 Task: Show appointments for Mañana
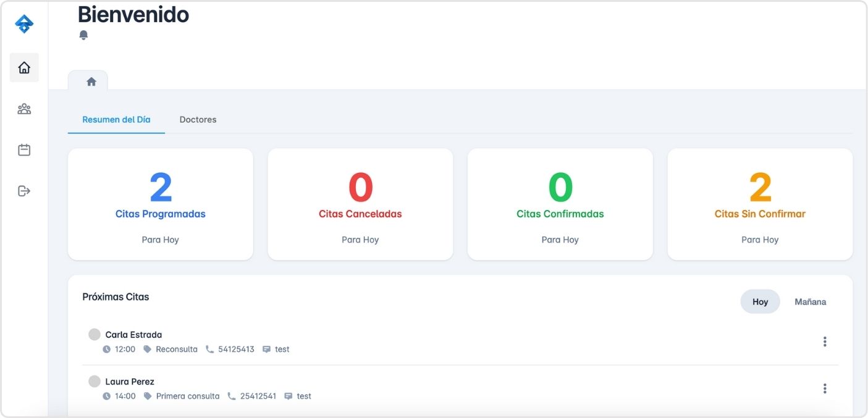coord(810,302)
